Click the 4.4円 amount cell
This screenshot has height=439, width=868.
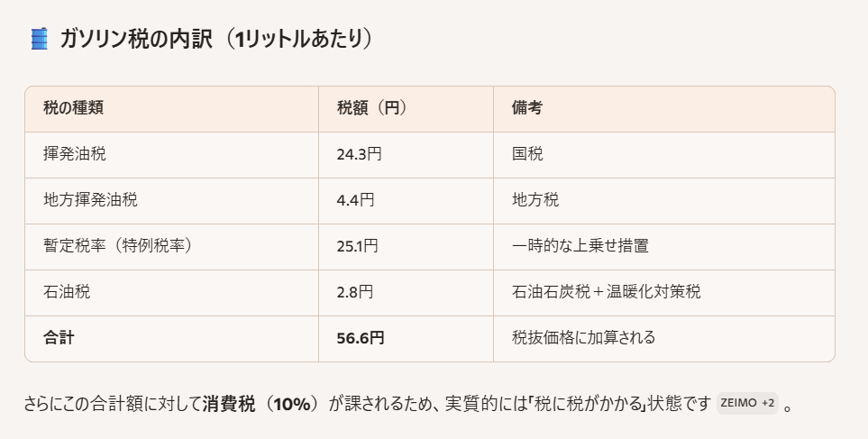355,200
